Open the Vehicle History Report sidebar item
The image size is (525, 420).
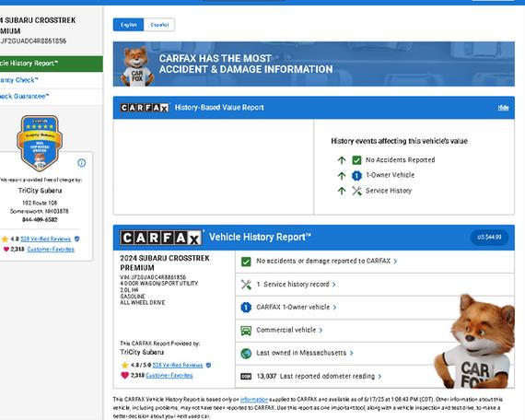click(52, 64)
